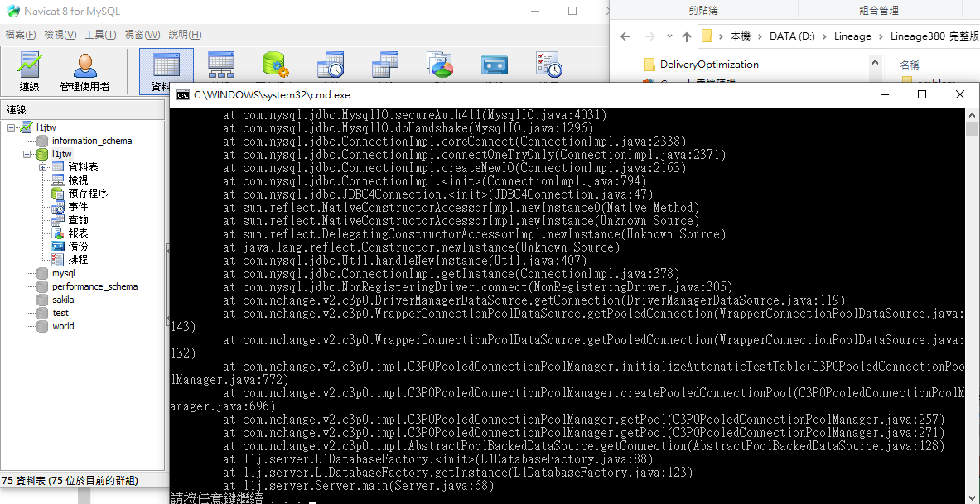Select 備份 node in tree
The image size is (980, 504).
[78, 247]
